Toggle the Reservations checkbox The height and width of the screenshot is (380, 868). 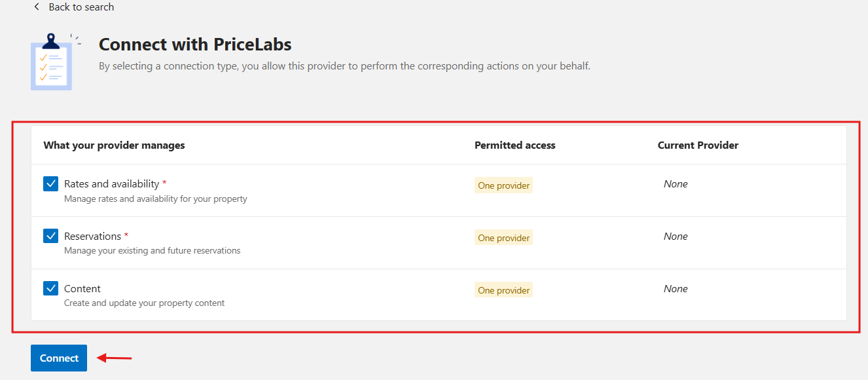tap(51, 236)
